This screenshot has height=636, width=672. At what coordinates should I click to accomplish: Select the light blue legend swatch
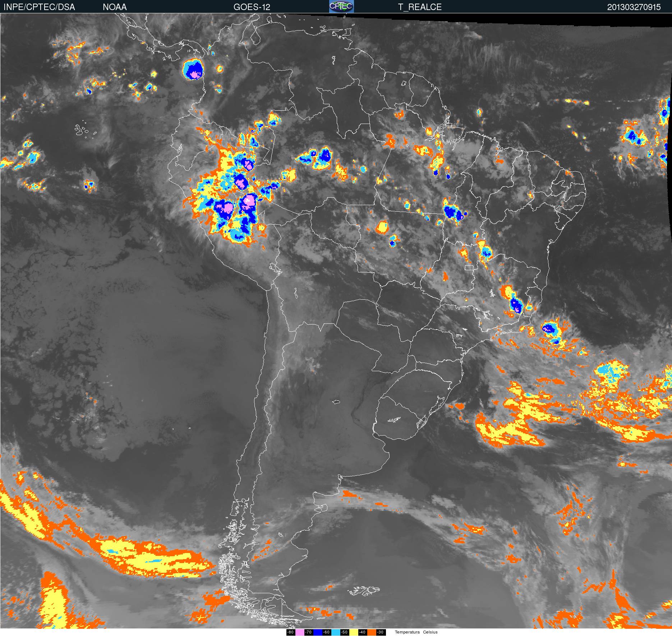pyautogui.click(x=336, y=632)
